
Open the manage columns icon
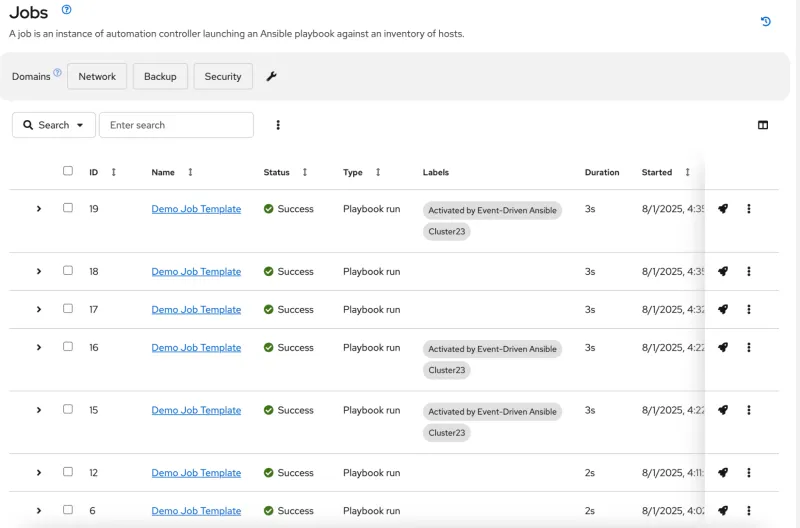point(763,125)
